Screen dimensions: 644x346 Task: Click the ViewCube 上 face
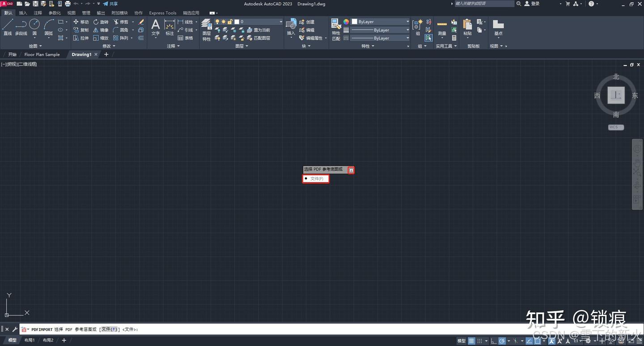616,95
